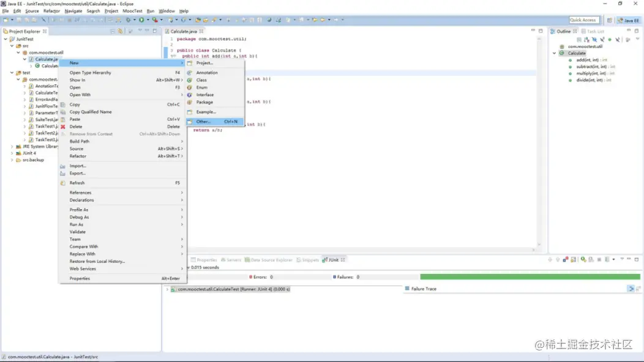Collapse the JunitTest project node

click(6, 39)
